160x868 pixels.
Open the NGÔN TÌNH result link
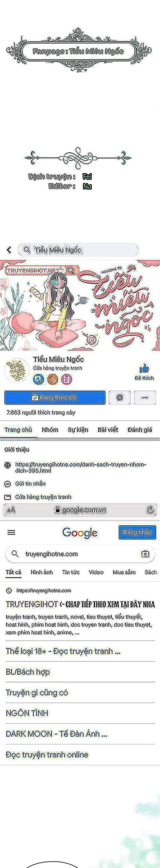pyautogui.click(x=27, y=713)
